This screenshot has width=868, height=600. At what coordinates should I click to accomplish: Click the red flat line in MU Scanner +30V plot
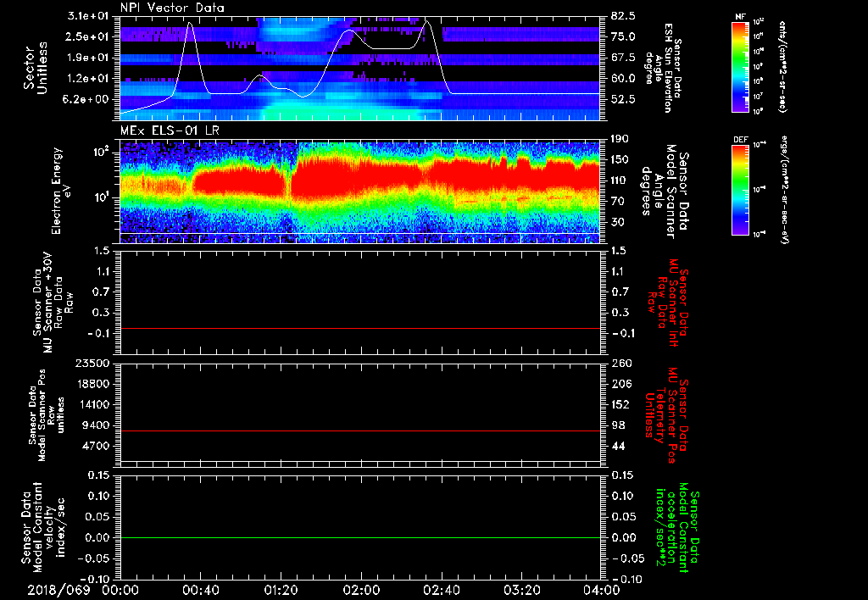click(x=359, y=328)
